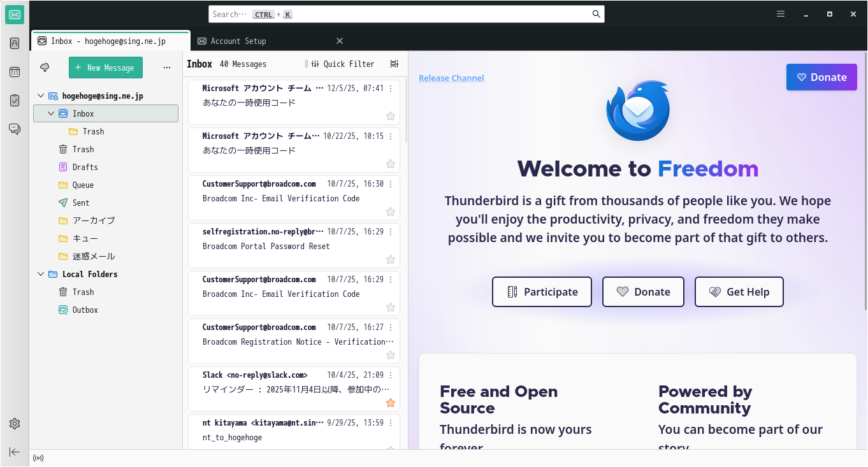Click the Get Messages cloud icon
Screen dimensions: 868x467
tap(45, 68)
